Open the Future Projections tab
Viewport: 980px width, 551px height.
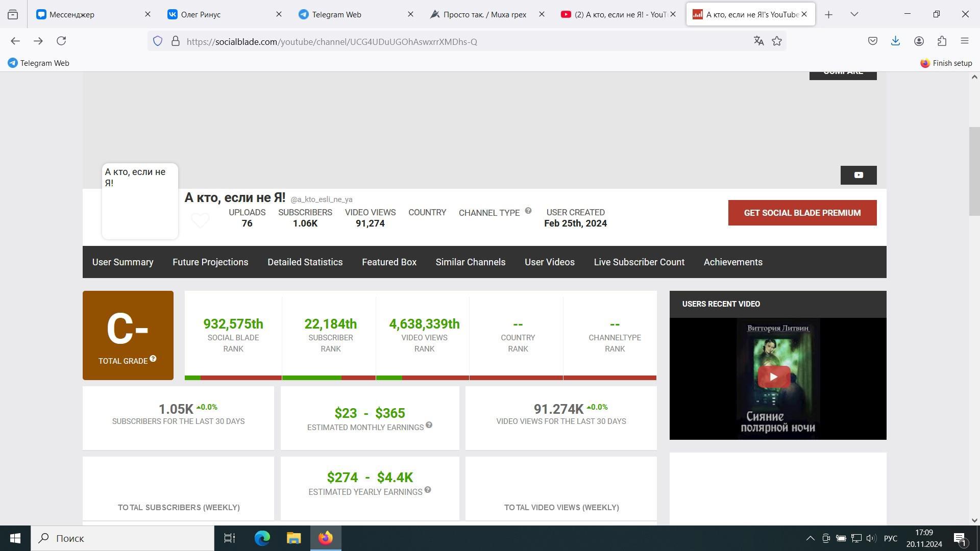tap(210, 262)
